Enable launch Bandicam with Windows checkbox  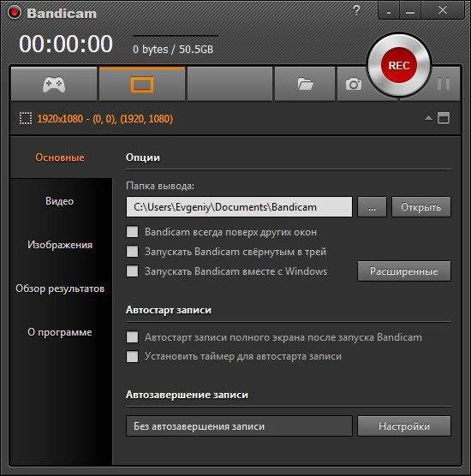tap(132, 271)
